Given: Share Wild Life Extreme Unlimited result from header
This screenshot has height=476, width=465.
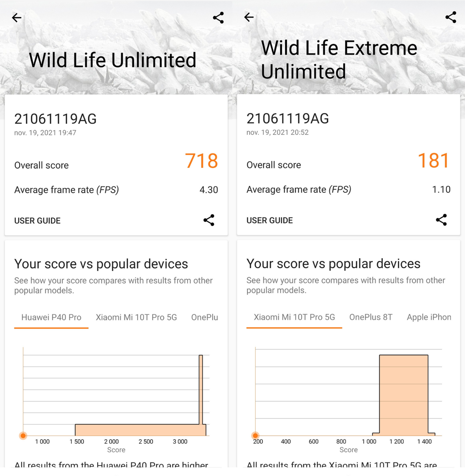Looking at the screenshot, I should (x=451, y=17).
